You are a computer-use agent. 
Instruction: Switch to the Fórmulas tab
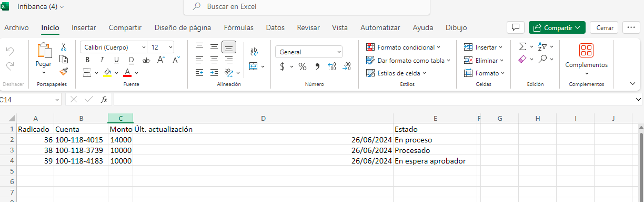(238, 27)
